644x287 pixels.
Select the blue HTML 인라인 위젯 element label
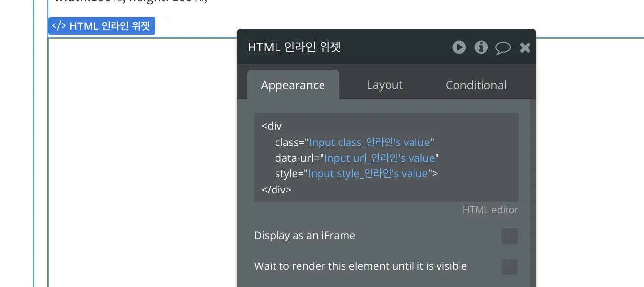tap(110, 26)
